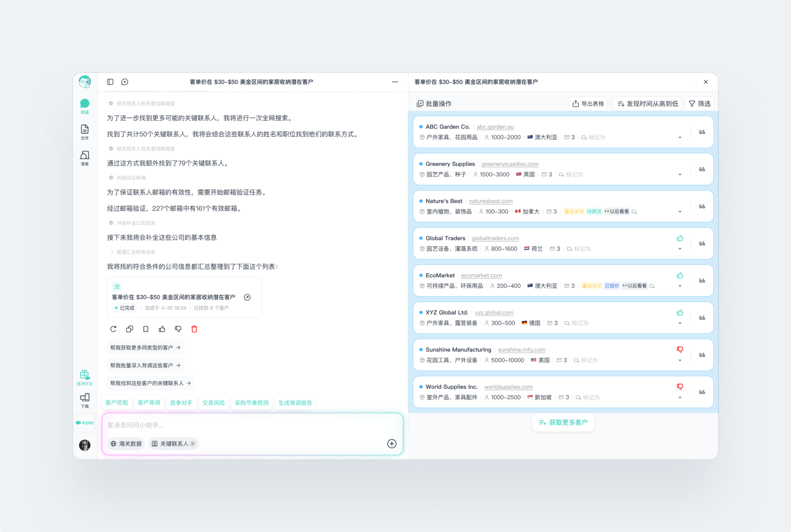Click the 邀请好友 gift icon
The image size is (791, 532).
coord(85,377)
